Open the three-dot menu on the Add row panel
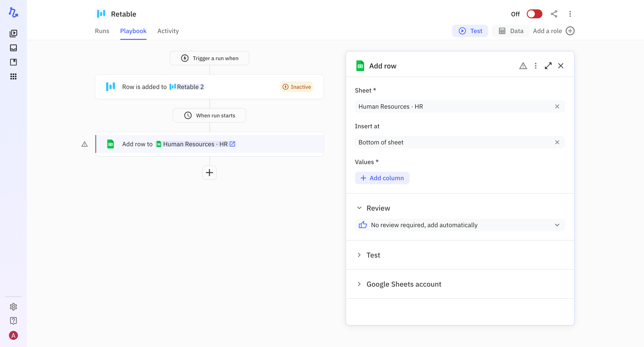This screenshot has width=644, height=347. tap(535, 66)
